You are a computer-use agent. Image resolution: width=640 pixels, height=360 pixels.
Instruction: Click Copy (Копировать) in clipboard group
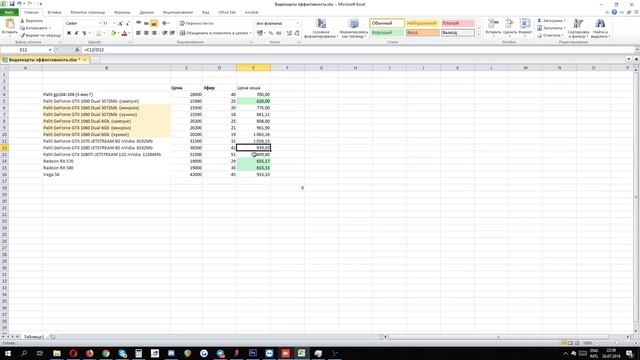[35, 28]
